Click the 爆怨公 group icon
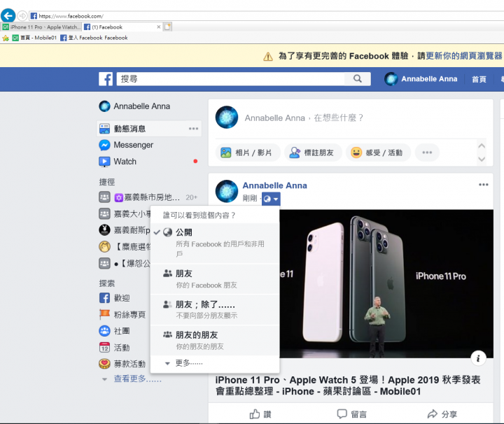This screenshot has width=504, height=424. [x=104, y=263]
